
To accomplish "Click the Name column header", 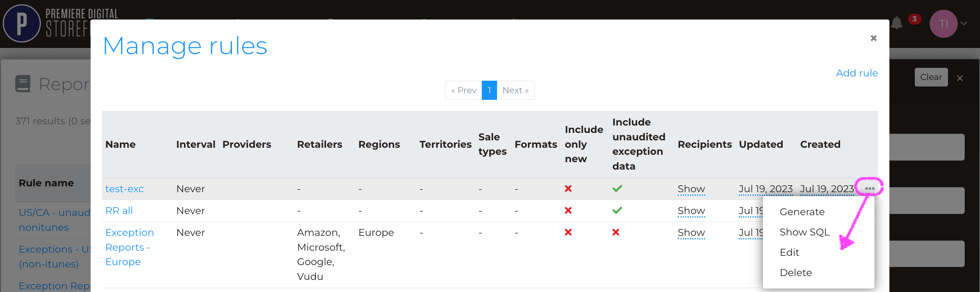I will tap(120, 144).
